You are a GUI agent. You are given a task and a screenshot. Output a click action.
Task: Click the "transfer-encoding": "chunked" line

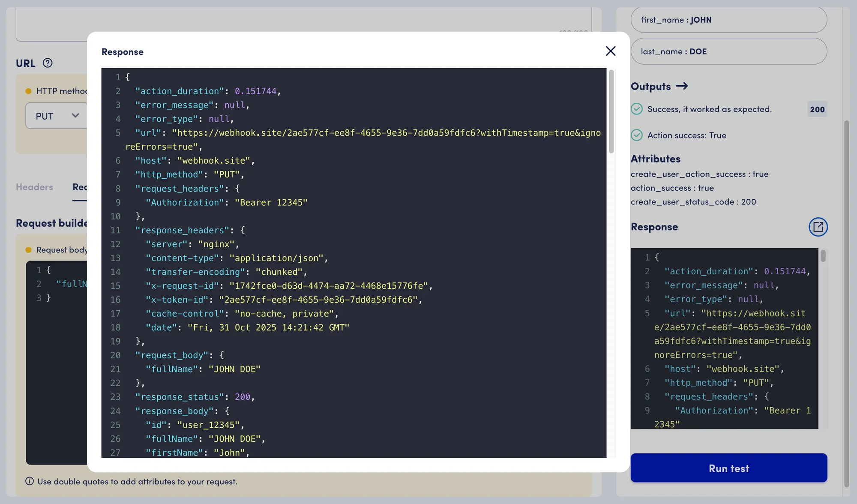(226, 272)
